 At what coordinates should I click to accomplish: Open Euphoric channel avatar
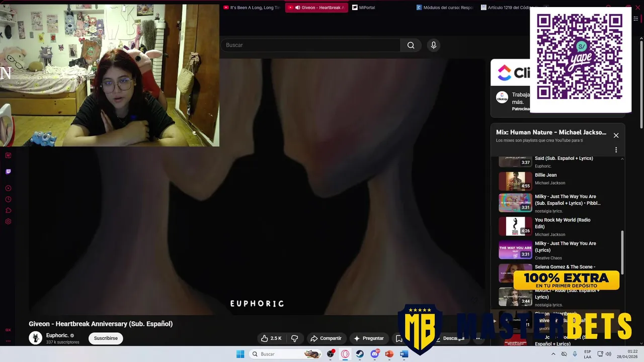35,338
